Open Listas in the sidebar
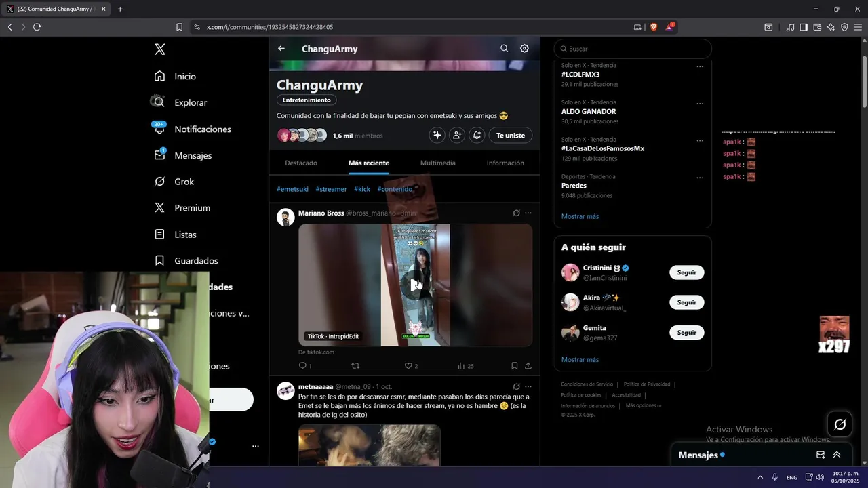This screenshot has width=868, height=488. coord(176,235)
